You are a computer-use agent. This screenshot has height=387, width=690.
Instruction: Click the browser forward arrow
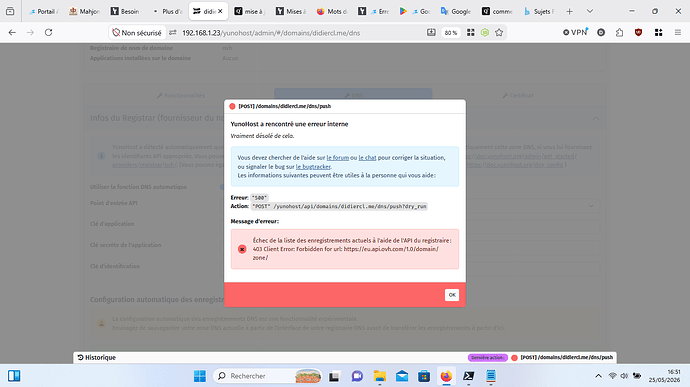(30, 32)
